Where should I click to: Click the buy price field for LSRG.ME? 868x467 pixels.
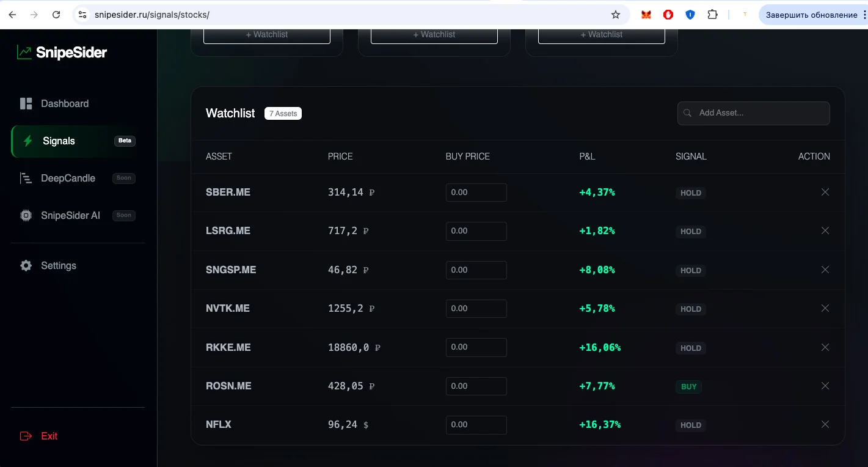tap(476, 231)
